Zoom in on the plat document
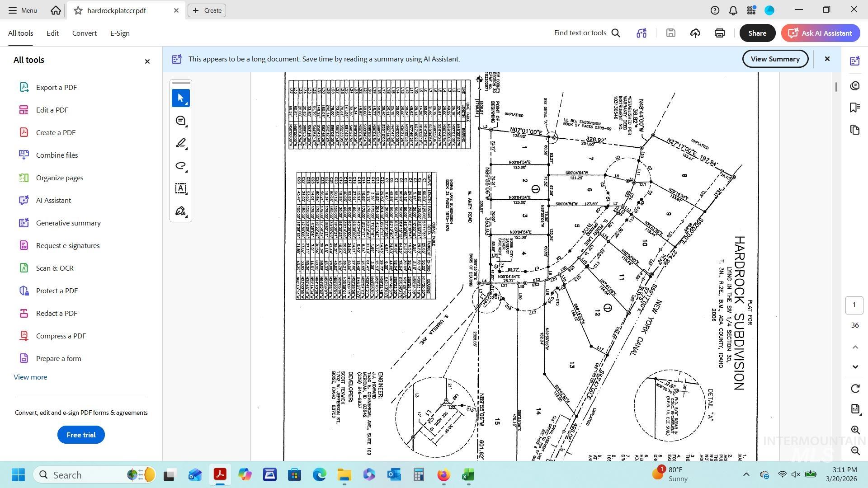The image size is (868, 488). [854, 430]
